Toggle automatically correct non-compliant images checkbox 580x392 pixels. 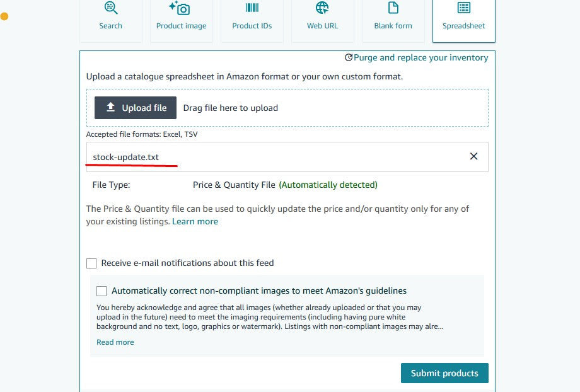[101, 291]
